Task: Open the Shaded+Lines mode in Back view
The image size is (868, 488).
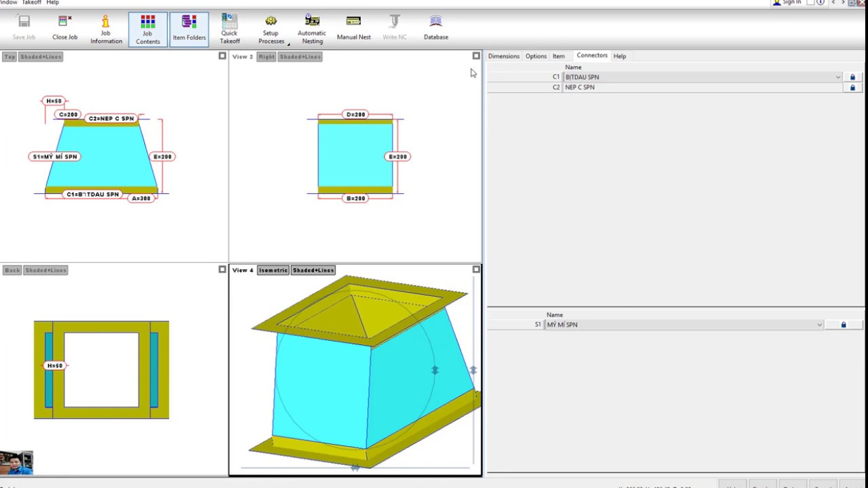Action: [46, 270]
